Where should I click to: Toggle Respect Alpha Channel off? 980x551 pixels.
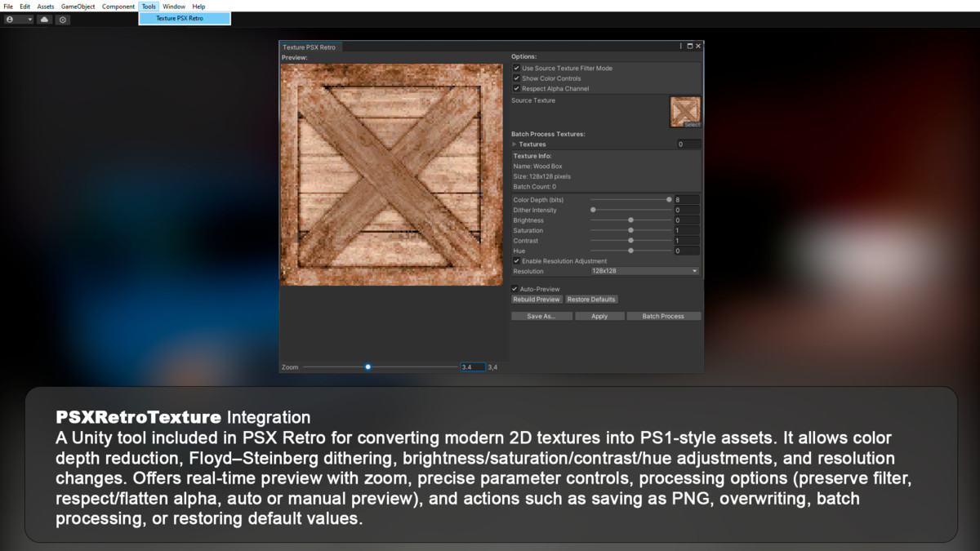point(515,88)
